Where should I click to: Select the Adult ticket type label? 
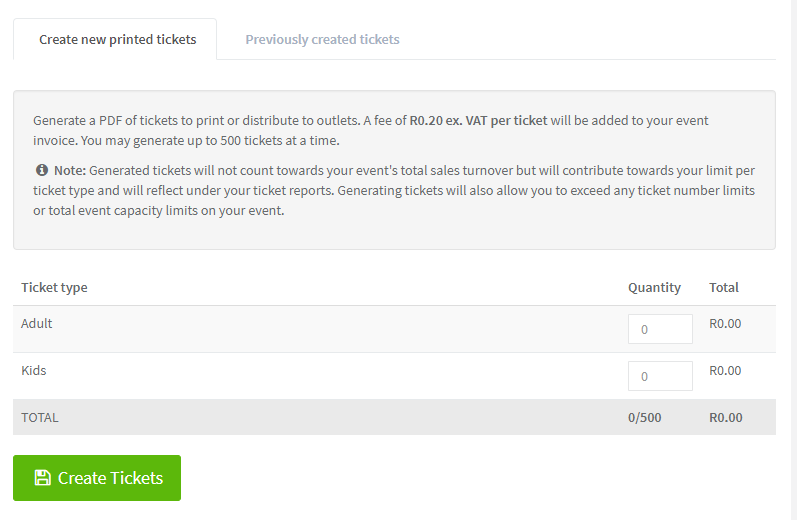coord(37,324)
